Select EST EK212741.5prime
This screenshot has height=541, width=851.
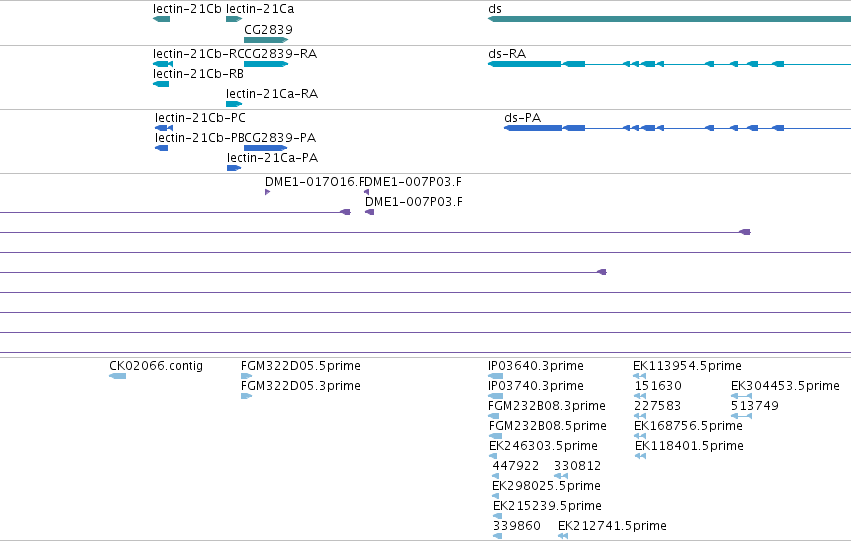click(x=563, y=536)
